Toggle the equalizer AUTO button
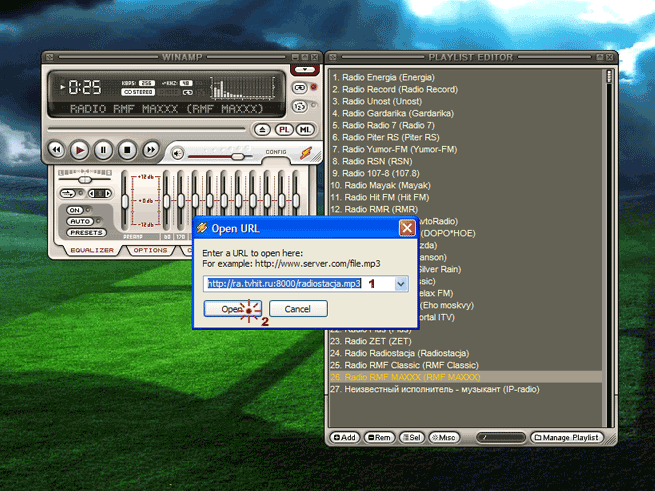The height and width of the screenshot is (491, 655). (80, 221)
